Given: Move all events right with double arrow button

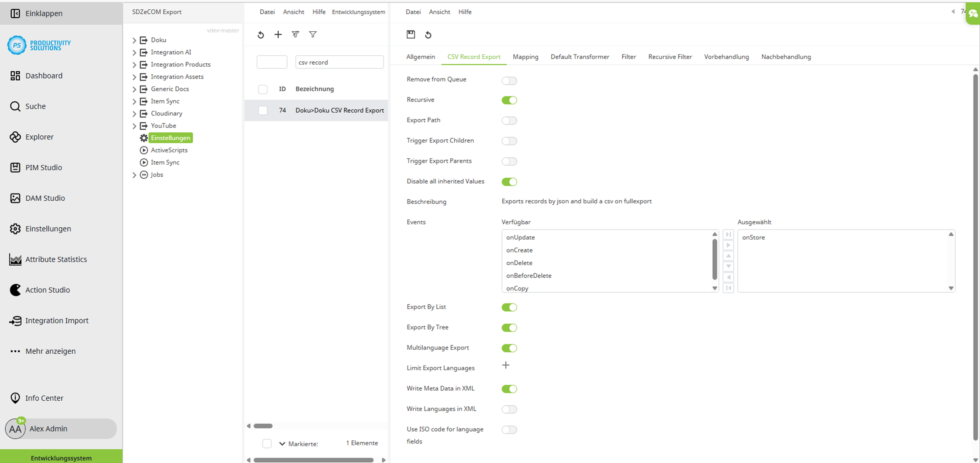Looking at the screenshot, I should (728, 234).
